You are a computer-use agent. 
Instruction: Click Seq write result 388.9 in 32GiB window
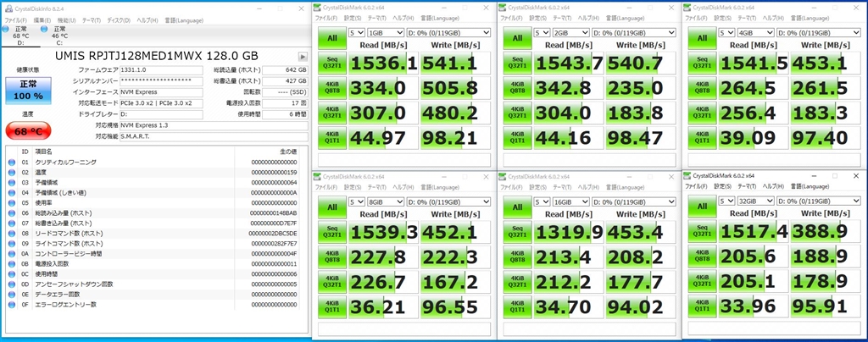(826, 231)
